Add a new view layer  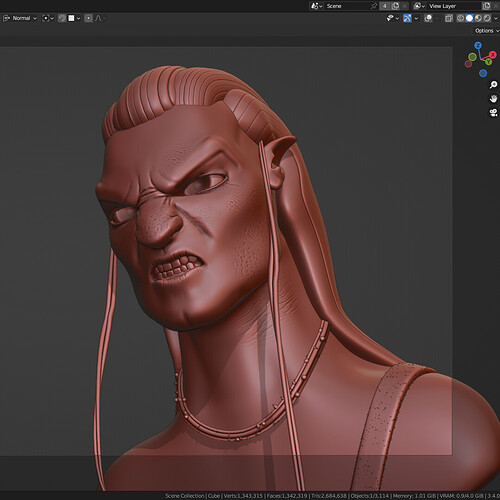(x=486, y=6)
